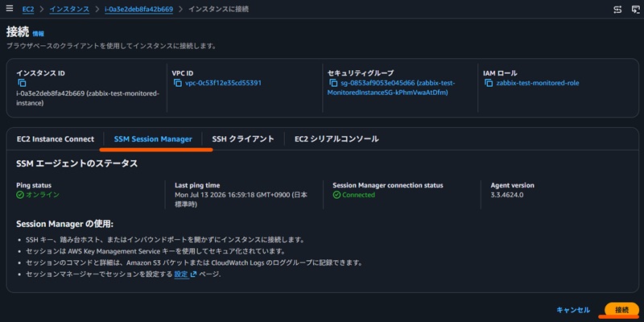Copy the security group ID icon
This screenshot has width=644, height=322.
(x=333, y=83)
